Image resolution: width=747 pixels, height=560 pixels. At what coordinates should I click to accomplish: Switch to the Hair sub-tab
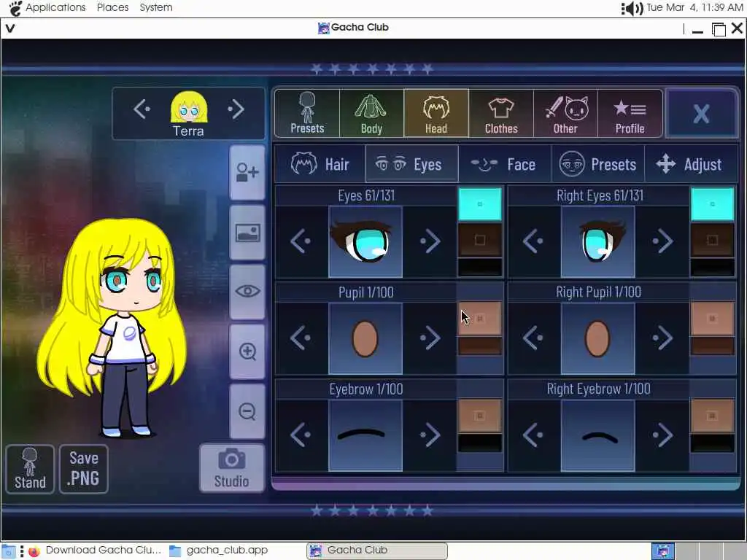tap(320, 164)
